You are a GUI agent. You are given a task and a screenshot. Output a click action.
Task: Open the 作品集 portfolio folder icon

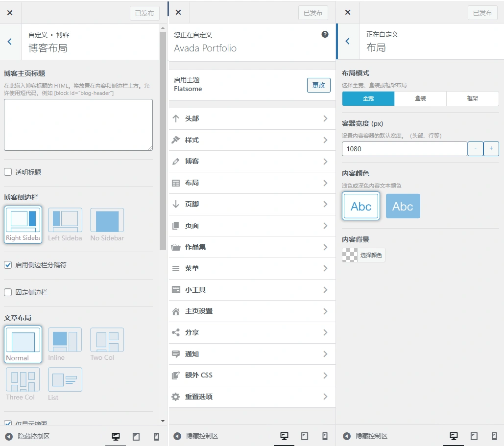pyautogui.click(x=175, y=247)
